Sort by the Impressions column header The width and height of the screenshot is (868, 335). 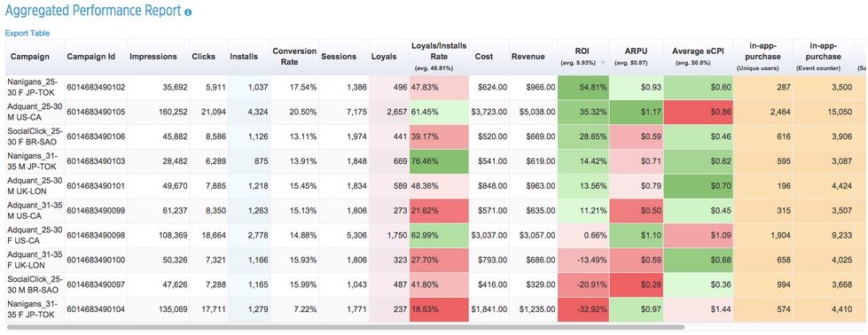pos(153,57)
